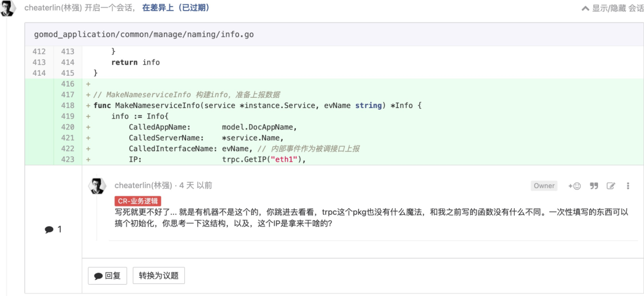
Task: Add an emoji reaction to the comment
Action: 575,186
